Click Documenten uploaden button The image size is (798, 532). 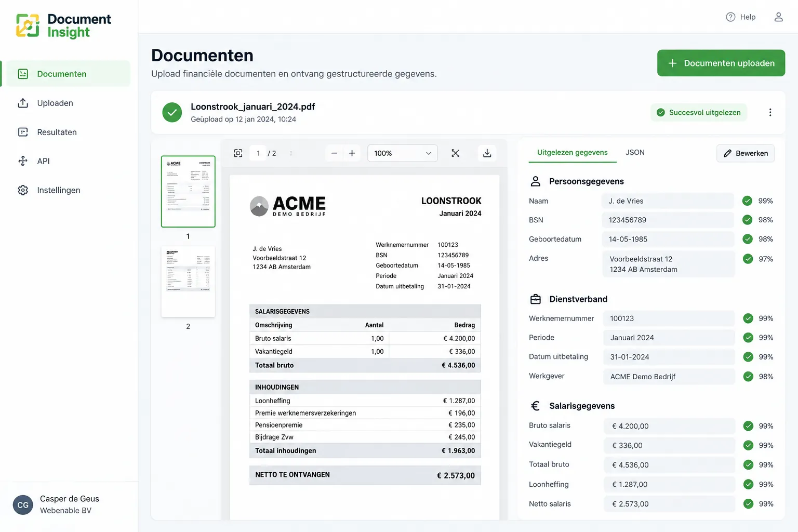point(721,63)
